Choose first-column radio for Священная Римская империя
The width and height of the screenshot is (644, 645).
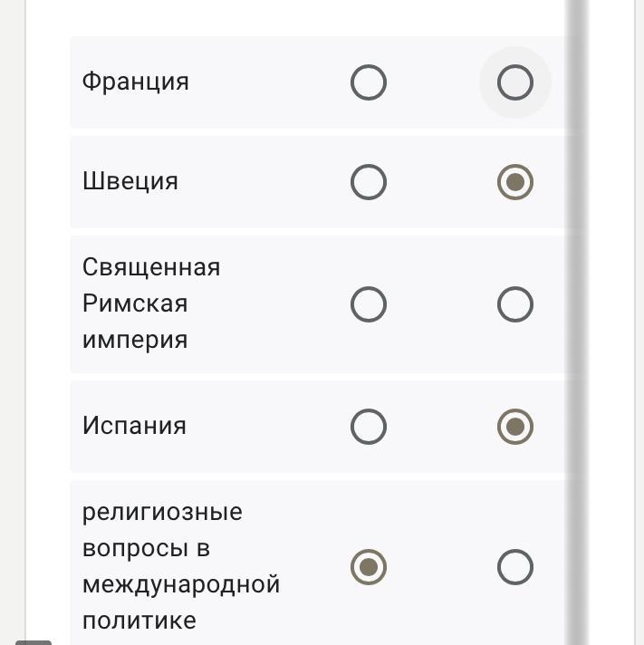pyautogui.click(x=368, y=304)
